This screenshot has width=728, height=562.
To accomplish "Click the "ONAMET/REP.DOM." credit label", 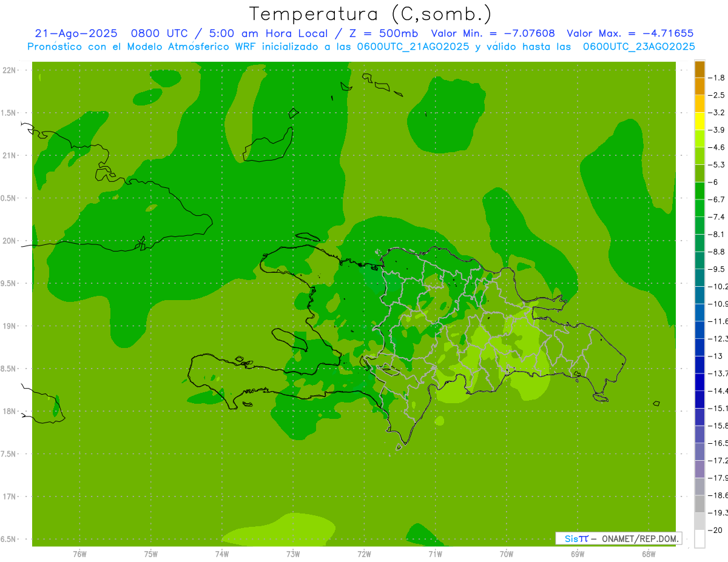I will 639,538.
